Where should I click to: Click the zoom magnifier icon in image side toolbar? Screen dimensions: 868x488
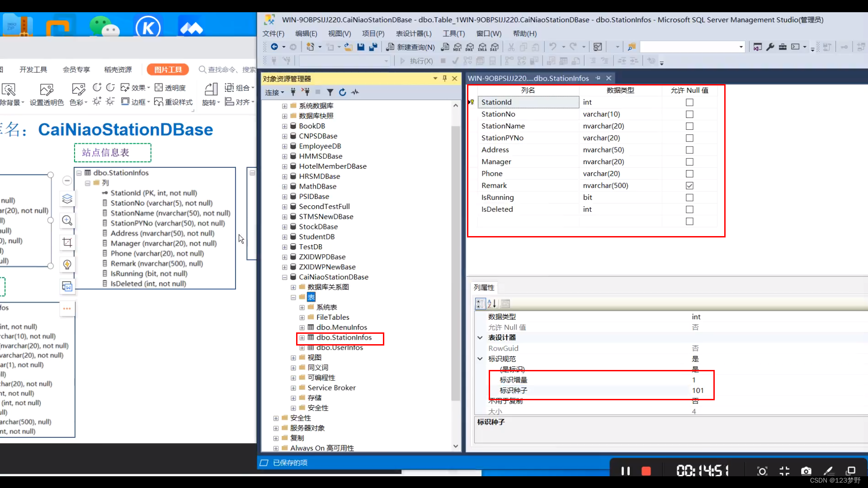(x=67, y=220)
